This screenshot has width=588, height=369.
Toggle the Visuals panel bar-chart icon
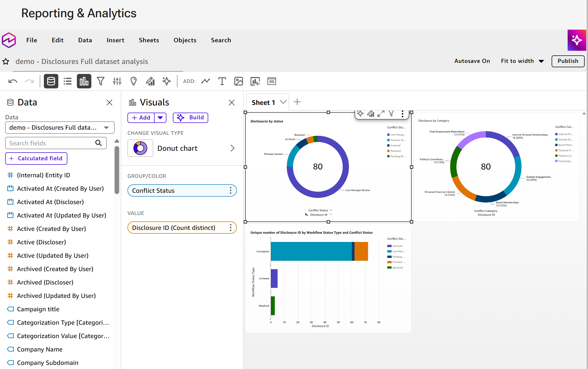(x=84, y=81)
